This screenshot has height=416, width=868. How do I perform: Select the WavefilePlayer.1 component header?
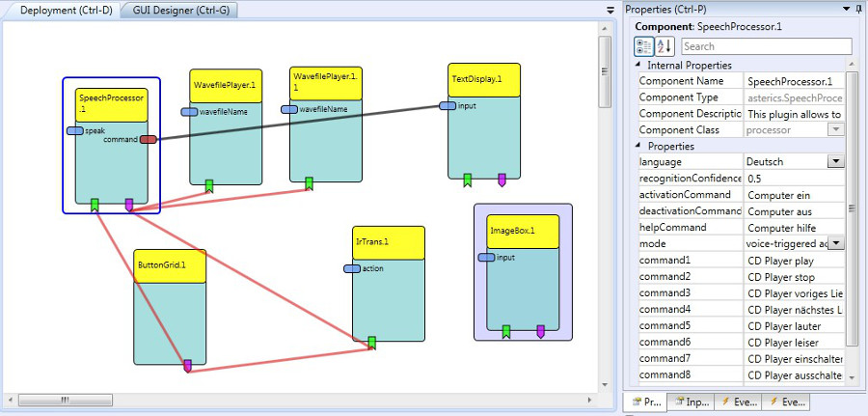point(226,85)
